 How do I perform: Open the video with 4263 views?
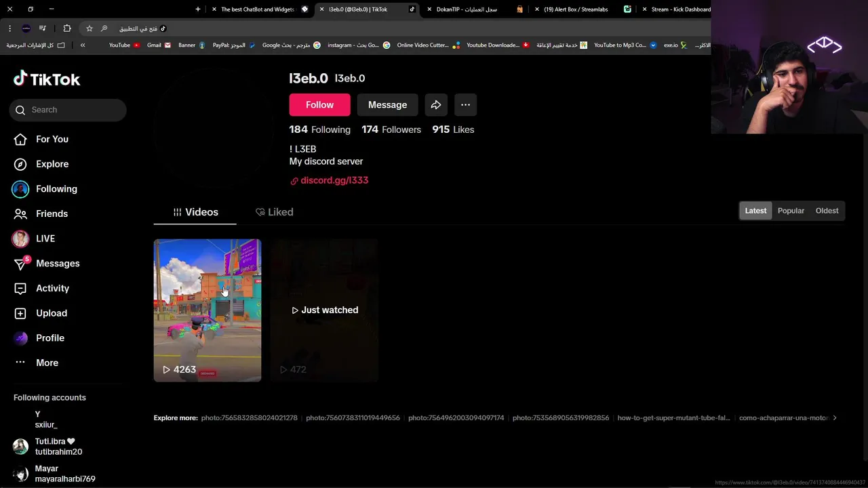(x=208, y=310)
